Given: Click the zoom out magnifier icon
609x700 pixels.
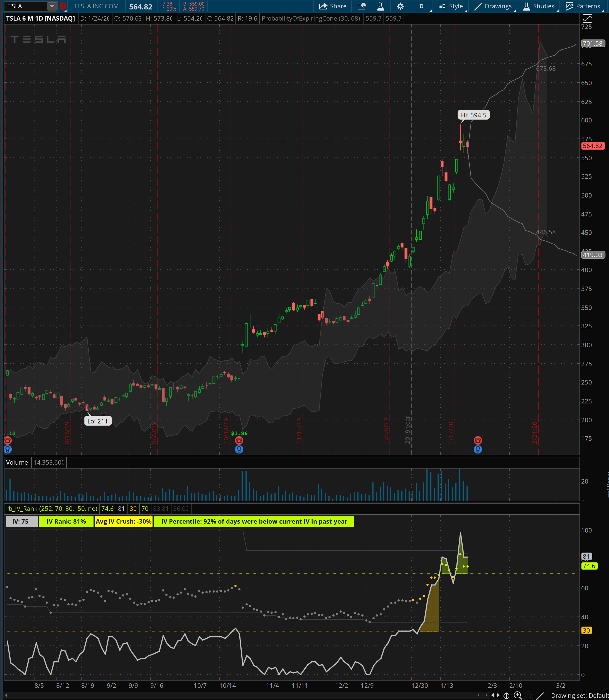Looking at the screenshot, I should (x=529, y=695).
